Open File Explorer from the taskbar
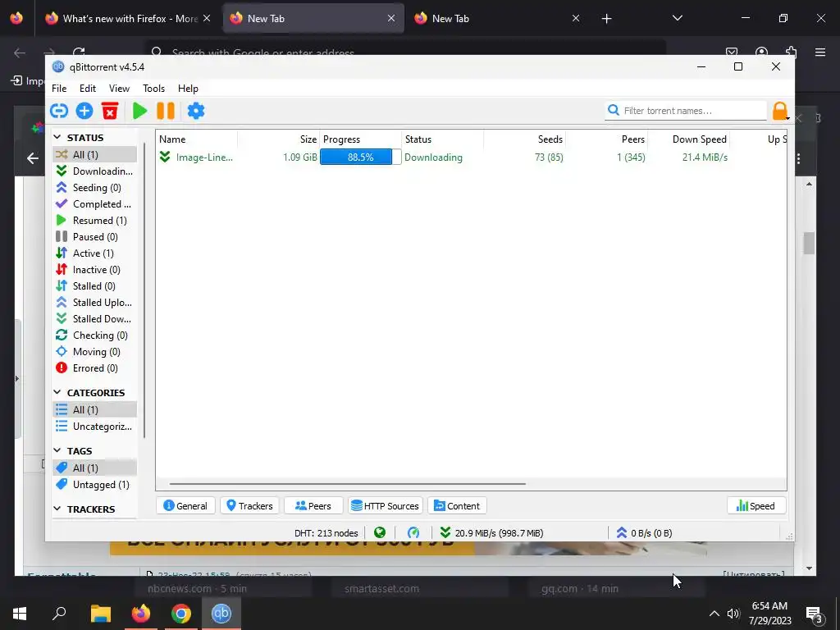Screen dimensions: 840x630 click(100, 614)
